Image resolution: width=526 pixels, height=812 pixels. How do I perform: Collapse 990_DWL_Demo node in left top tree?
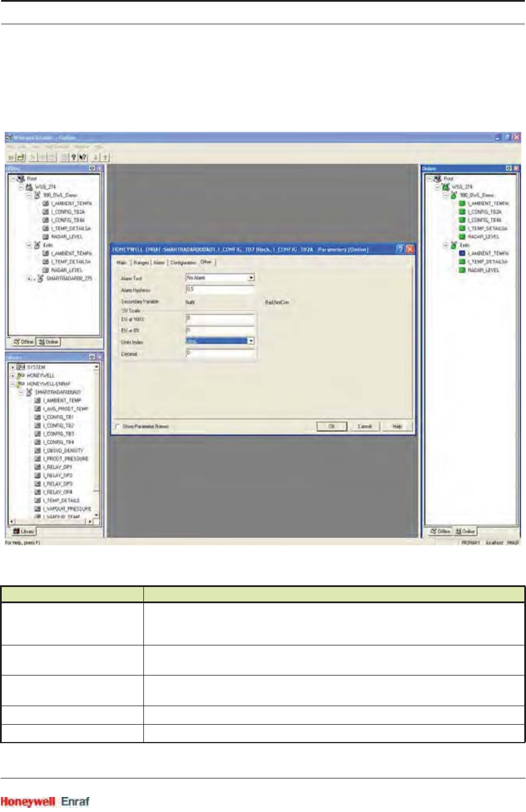[x=29, y=195]
